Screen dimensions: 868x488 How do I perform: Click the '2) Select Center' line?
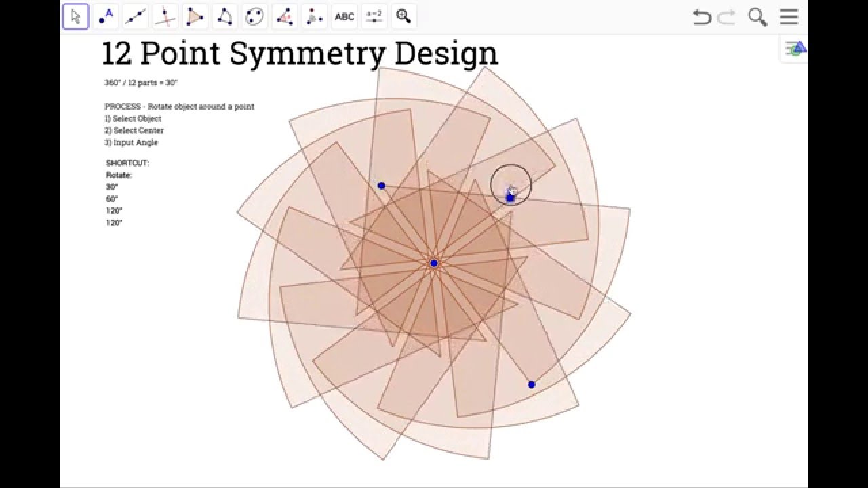134,131
